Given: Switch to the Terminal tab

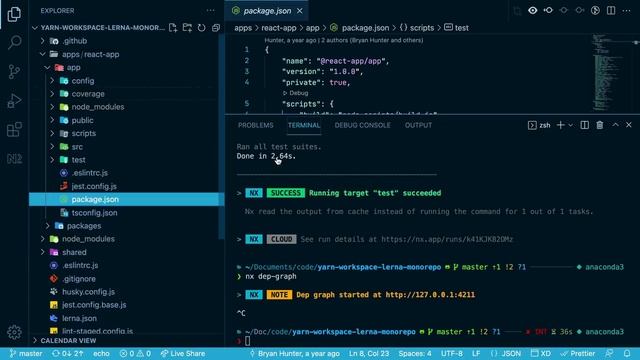Looking at the screenshot, I should [x=304, y=125].
